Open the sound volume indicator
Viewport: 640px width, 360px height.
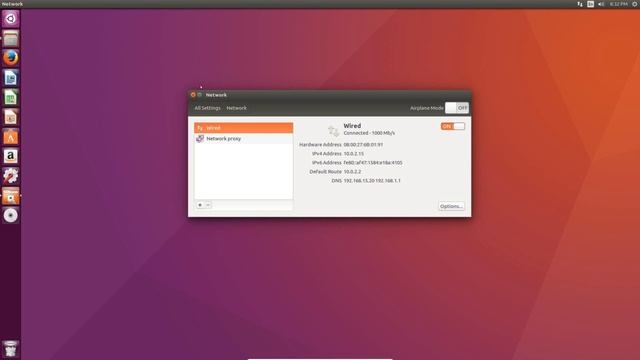pos(601,4)
